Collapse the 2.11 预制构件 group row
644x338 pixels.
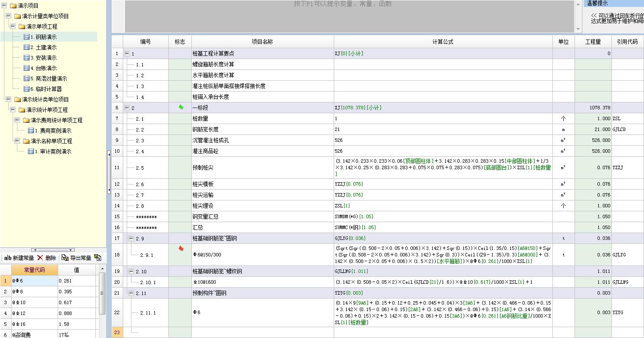point(131,293)
